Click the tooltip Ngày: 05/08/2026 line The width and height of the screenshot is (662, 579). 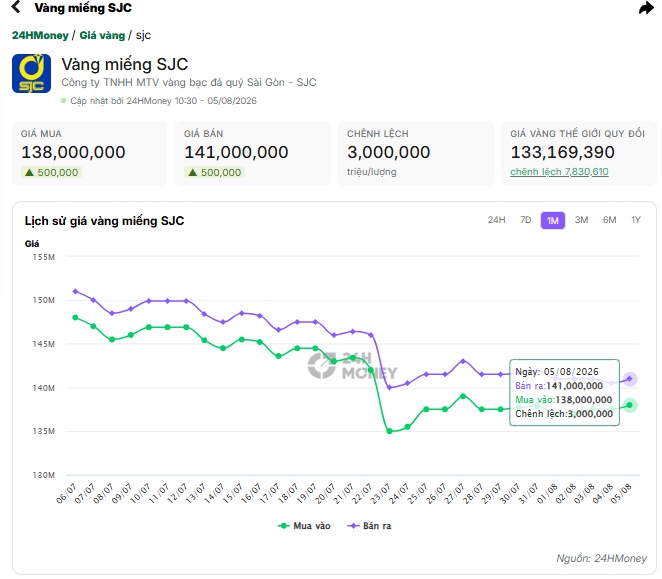[x=557, y=372]
